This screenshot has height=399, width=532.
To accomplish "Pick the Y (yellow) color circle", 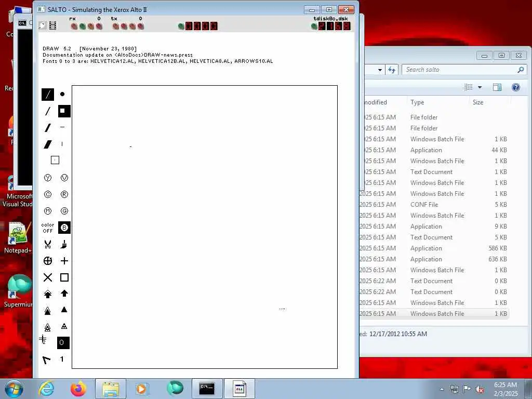I will tap(48, 178).
